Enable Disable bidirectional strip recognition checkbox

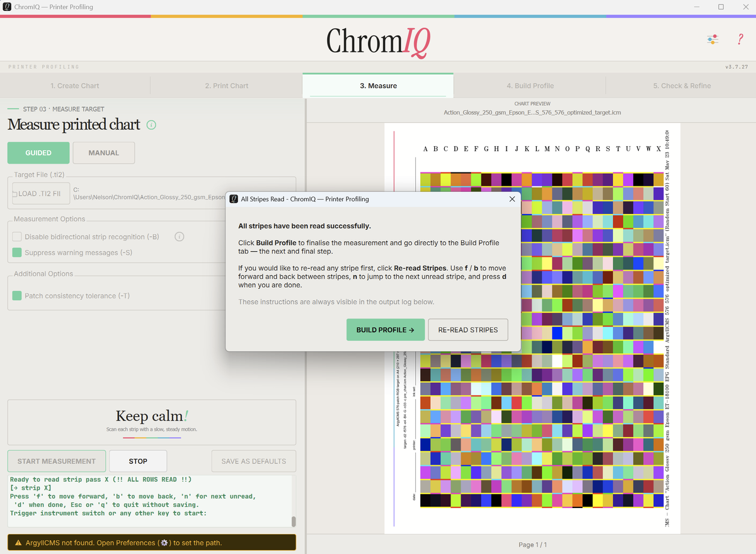point(17,237)
